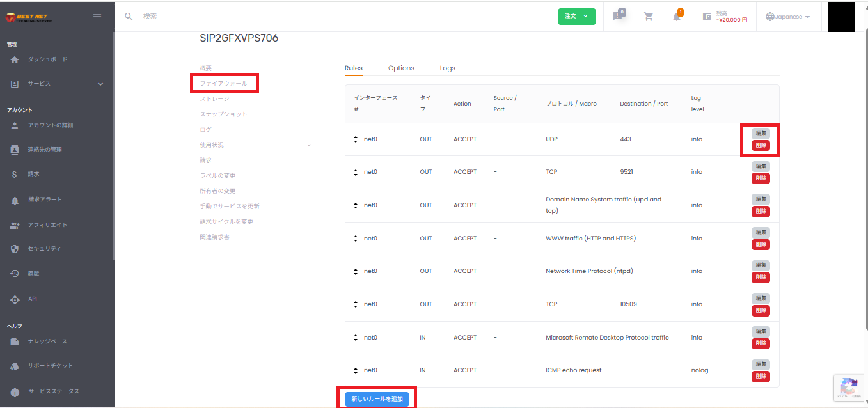The width and height of the screenshot is (868, 408).
Task: Click the API icon in sidebar
Action: (x=15, y=299)
